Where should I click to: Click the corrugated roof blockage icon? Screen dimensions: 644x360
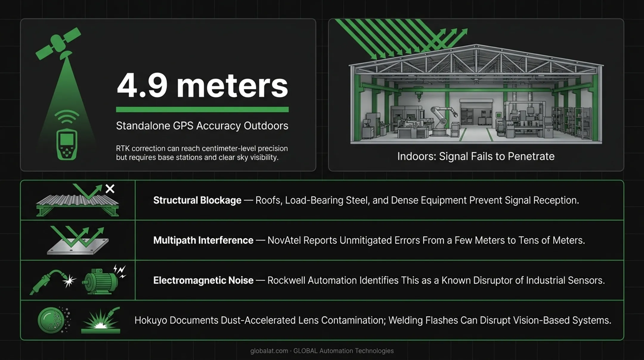77,200
